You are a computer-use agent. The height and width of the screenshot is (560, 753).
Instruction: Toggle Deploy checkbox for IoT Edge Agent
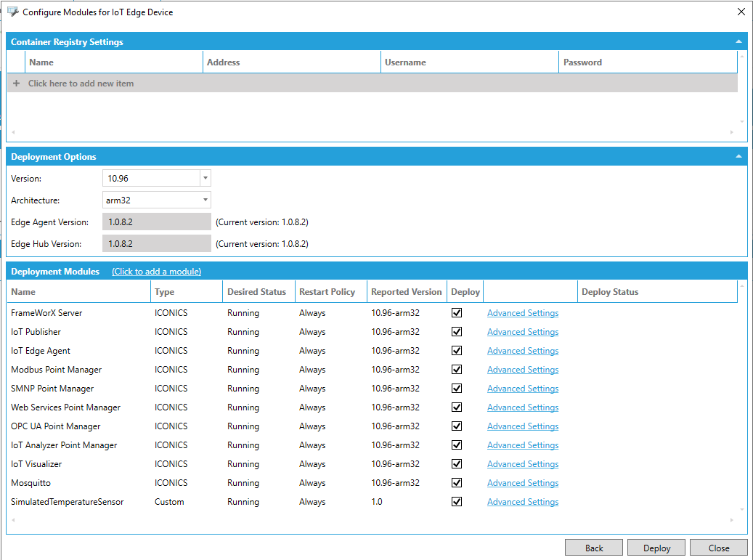point(457,351)
